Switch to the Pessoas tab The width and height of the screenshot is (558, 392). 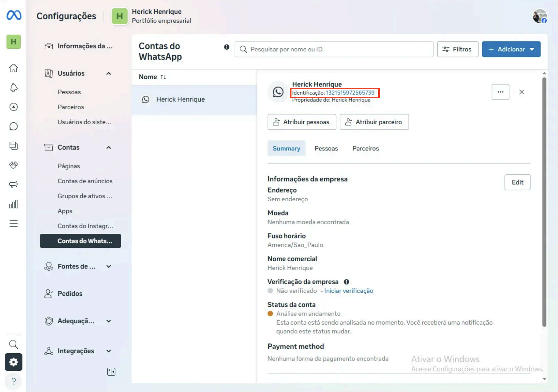pos(326,148)
